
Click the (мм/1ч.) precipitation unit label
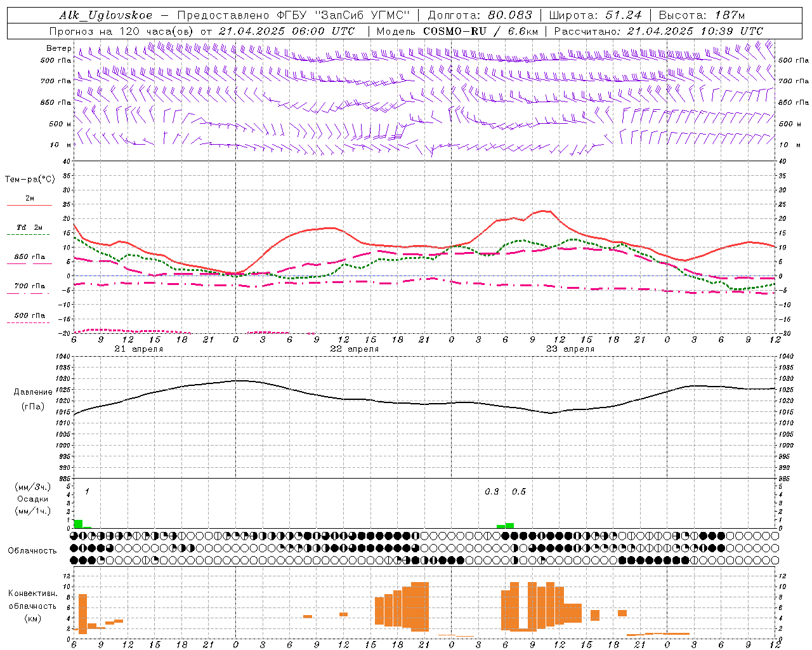33,511
